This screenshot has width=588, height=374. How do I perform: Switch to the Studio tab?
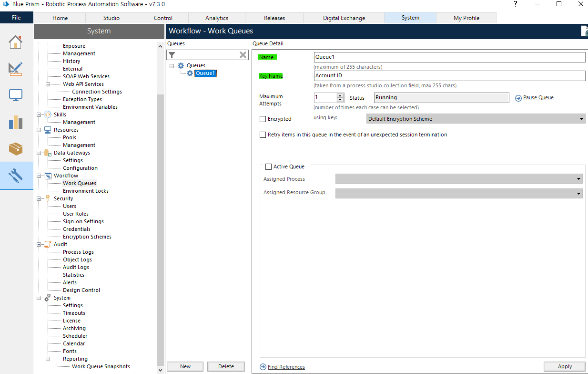[x=111, y=18]
